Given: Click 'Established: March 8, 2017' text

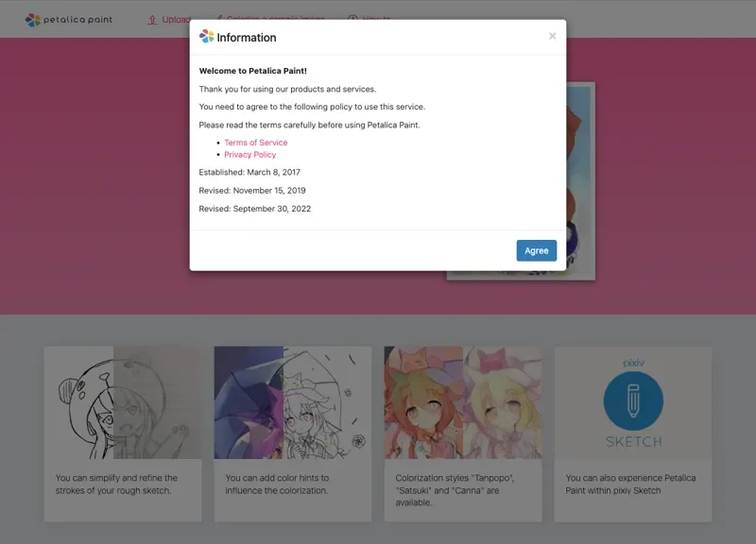Looking at the screenshot, I should coord(249,173).
